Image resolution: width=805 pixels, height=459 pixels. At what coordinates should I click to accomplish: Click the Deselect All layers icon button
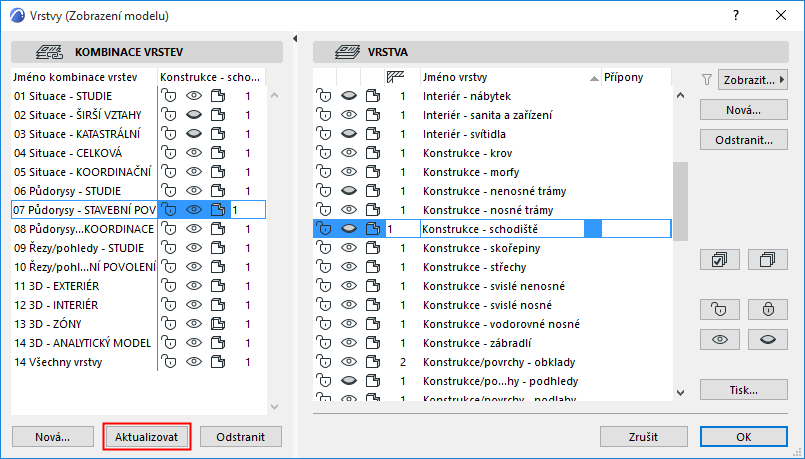coord(768,259)
